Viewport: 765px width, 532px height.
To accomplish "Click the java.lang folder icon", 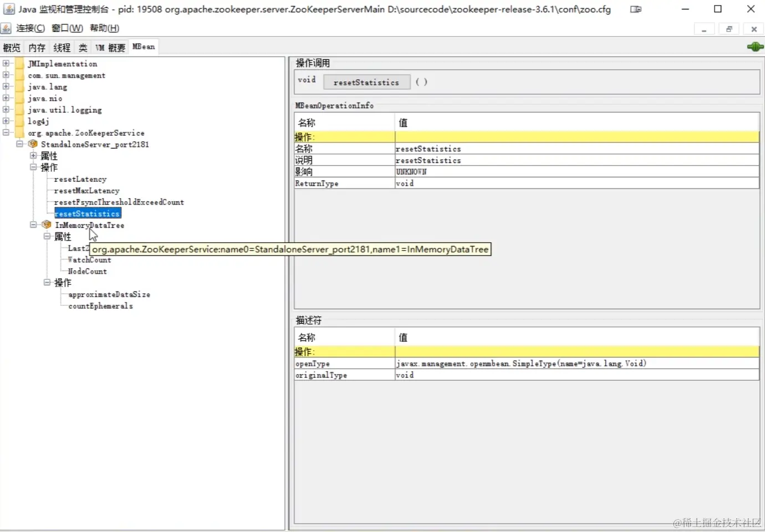I will [20, 87].
